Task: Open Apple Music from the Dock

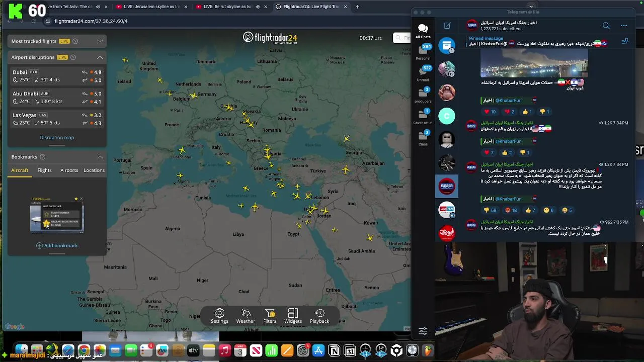Action: click(224, 350)
